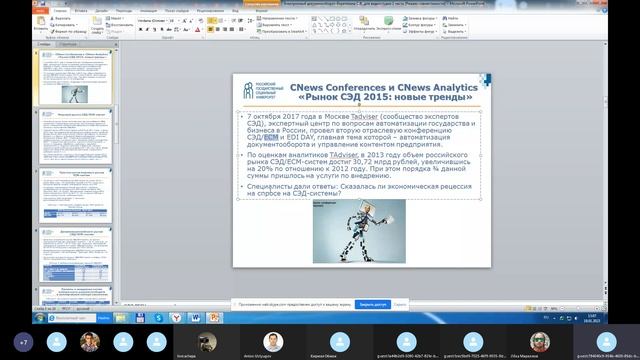Click Arrange (Упорядочить) button
Image resolution: width=640 pixels, height=360 pixels.
coord(364,24)
